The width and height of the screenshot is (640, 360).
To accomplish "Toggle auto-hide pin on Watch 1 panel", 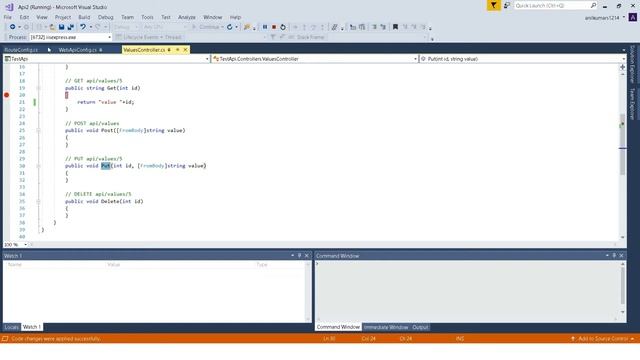I will 299,256.
